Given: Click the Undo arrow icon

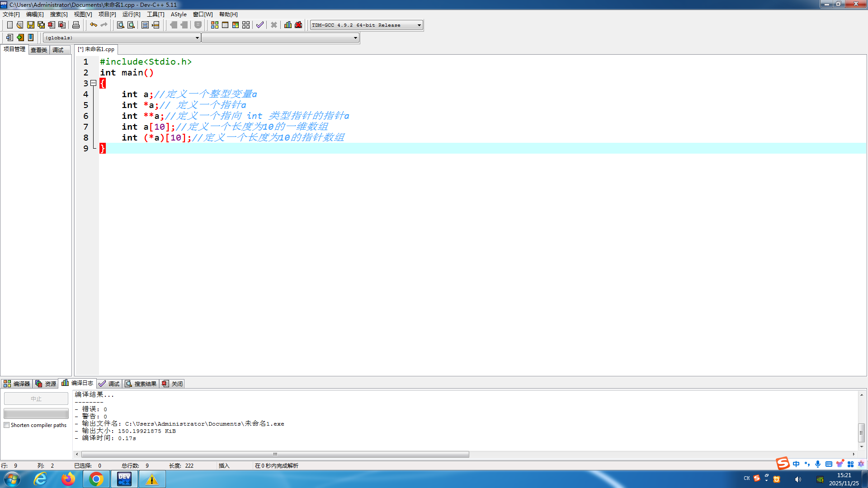Looking at the screenshot, I should (x=94, y=25).
